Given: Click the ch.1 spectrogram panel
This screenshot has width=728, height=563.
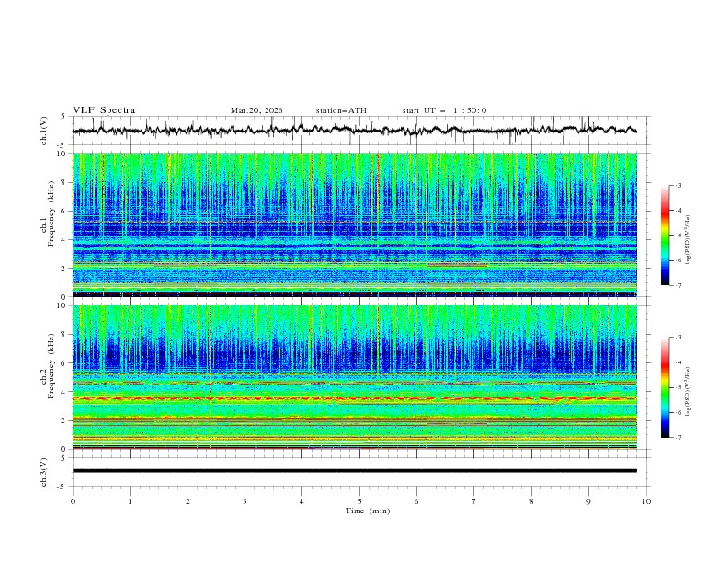Looking at the screenshot, I should (354, 224).
